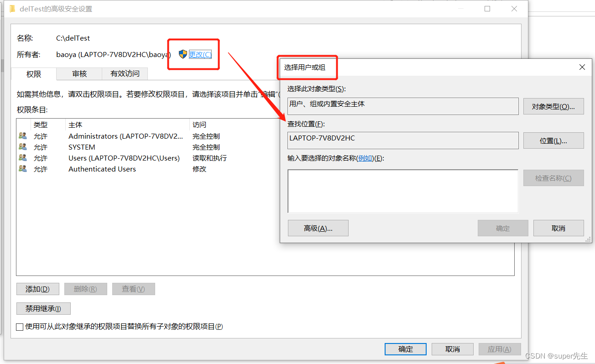Click the 禁用继承(I) button

(43, 309)
